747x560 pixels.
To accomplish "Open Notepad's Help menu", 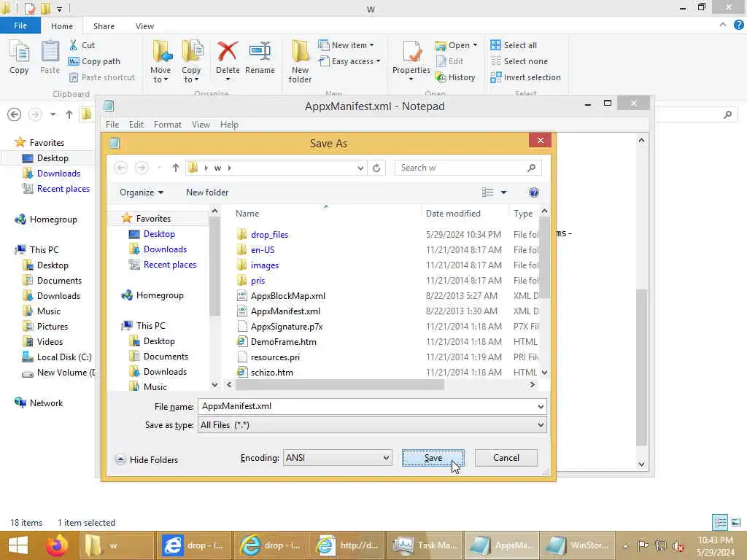I will 229,124.
